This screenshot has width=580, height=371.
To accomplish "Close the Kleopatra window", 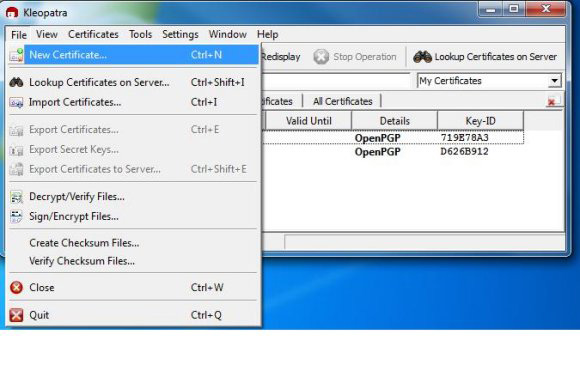I will point(545,9).
